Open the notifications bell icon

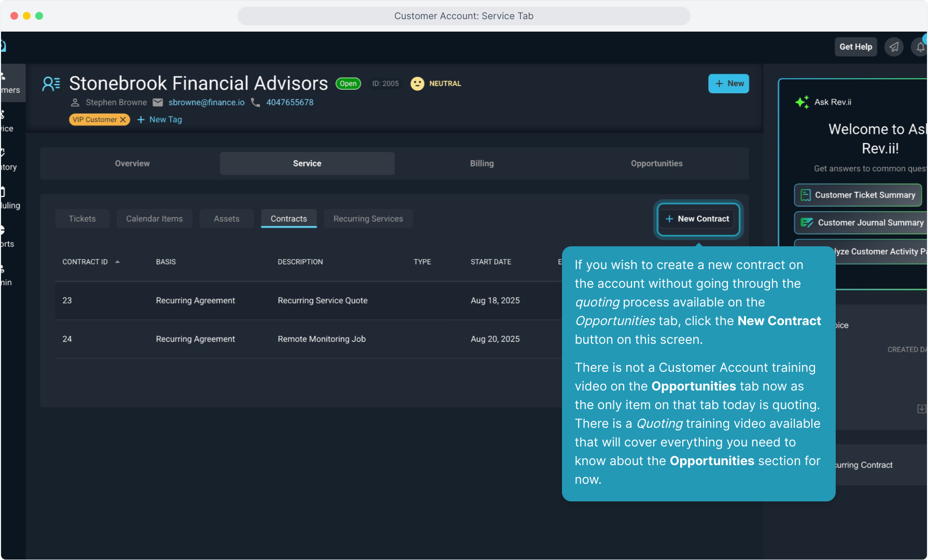click(x=920, y=47)
